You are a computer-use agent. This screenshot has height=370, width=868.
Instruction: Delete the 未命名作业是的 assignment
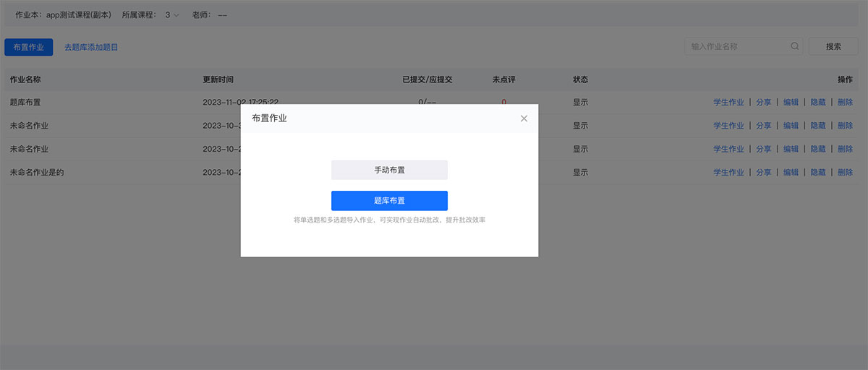coord(845,173)
